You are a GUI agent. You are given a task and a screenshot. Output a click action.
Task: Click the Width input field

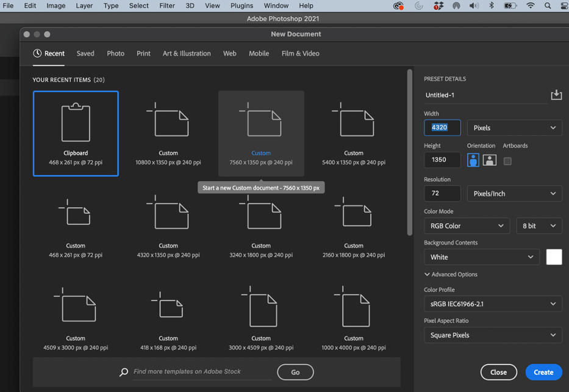tap(442, 127)
